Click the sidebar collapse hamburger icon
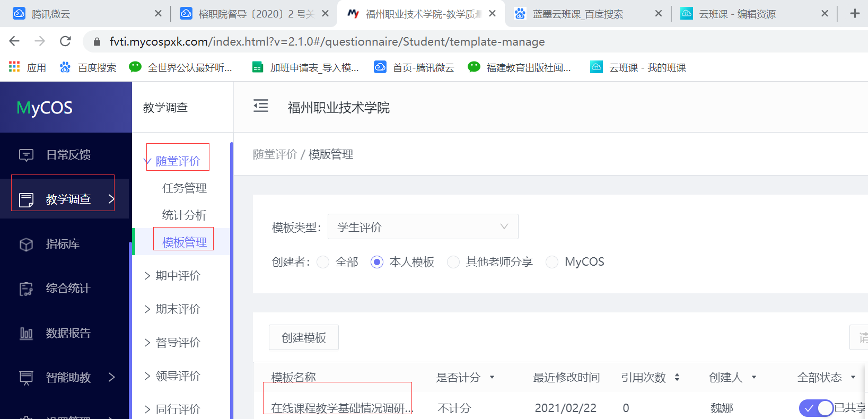The height and width of the screenshot is (419, 868). [260, 107]
